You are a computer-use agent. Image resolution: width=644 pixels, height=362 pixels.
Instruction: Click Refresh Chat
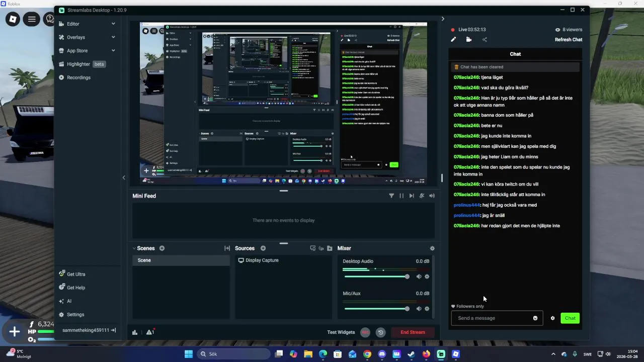coord(569,40)
